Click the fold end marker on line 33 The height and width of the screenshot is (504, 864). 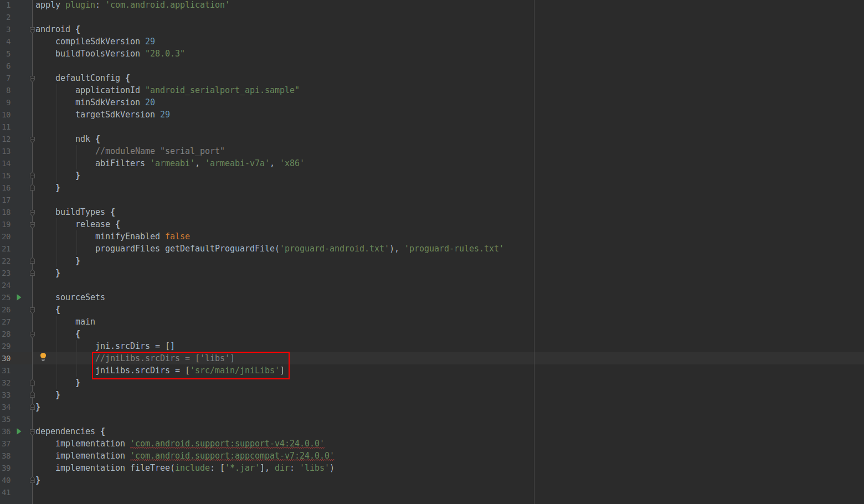pyautogui.click(x=32, y=395)
